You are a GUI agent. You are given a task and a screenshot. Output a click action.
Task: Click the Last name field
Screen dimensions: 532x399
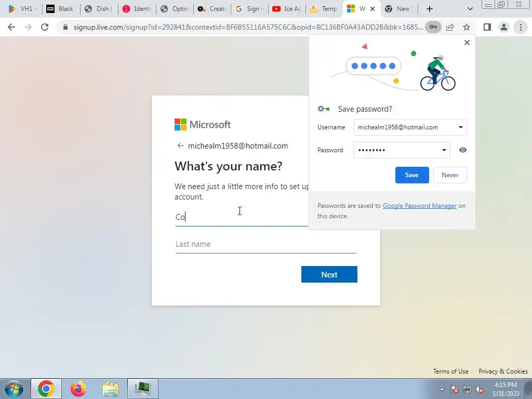pyautogui.click(x=265, y=244)
